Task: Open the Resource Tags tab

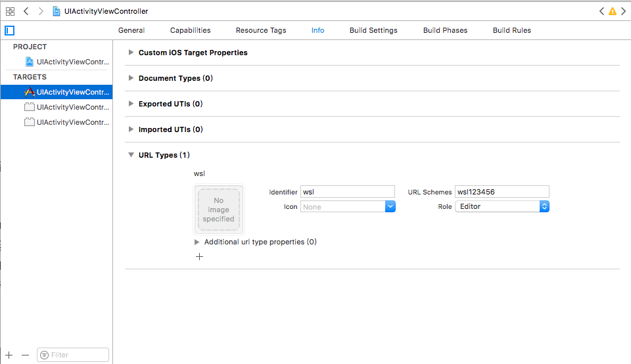Action: click(x=261, y=31)
